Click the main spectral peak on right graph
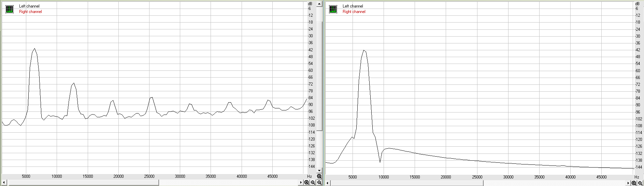Image resolution: width=644 pixels, height=186 pixels. 364,50
